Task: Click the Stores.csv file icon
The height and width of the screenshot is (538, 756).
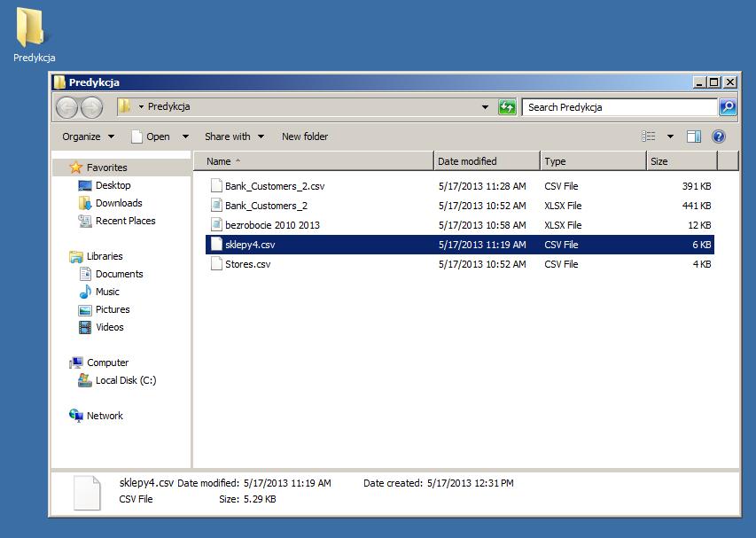Action: pyautogui.click(x=216, y=264)
